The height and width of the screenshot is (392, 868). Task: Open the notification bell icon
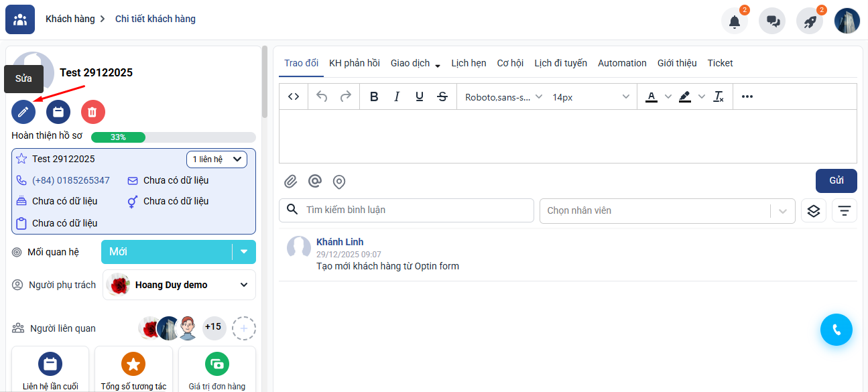click(x=735, y=21)
